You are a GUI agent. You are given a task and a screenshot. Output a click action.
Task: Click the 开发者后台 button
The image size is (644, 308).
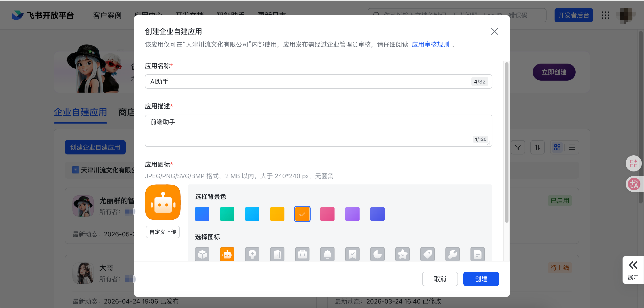tap(574, 15)
